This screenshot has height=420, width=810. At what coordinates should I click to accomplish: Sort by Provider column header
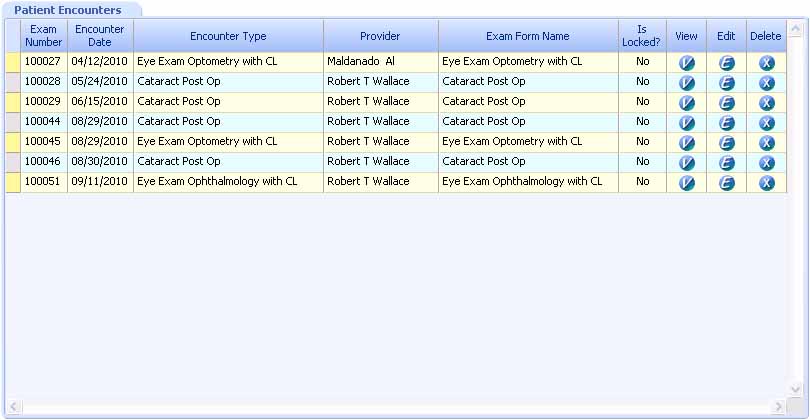380,36
